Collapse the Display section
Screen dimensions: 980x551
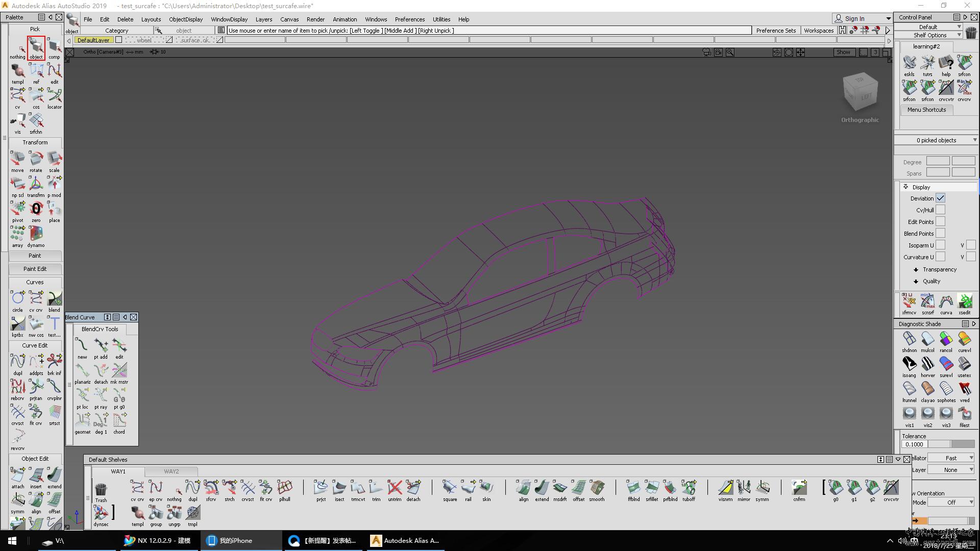(906, 187)
